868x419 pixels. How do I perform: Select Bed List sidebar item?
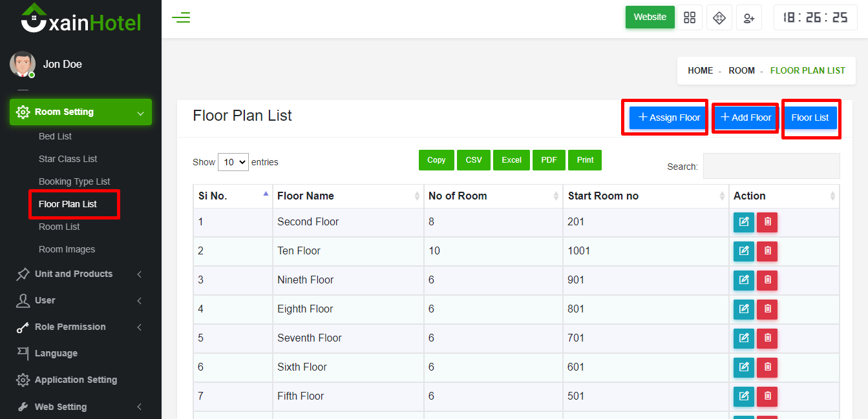click(55, 136)
